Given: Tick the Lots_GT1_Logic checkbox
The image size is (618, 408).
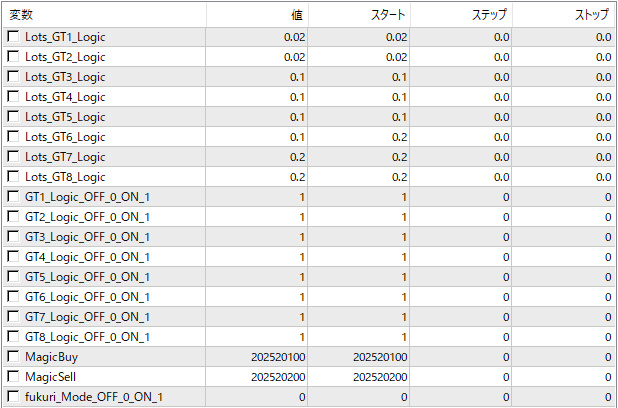Looking at the screenshot, I should pyautogui.click(x=13, y=37).
